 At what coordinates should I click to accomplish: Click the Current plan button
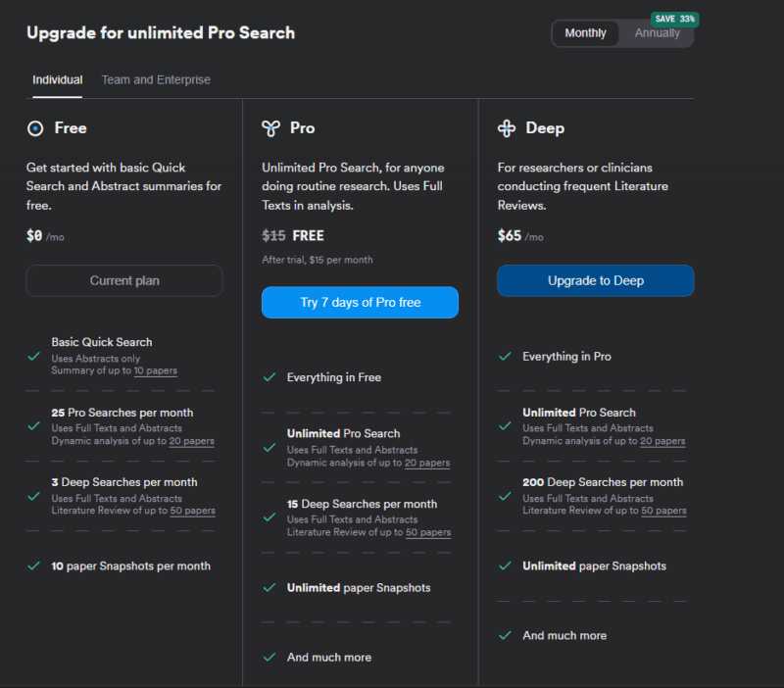123,280
